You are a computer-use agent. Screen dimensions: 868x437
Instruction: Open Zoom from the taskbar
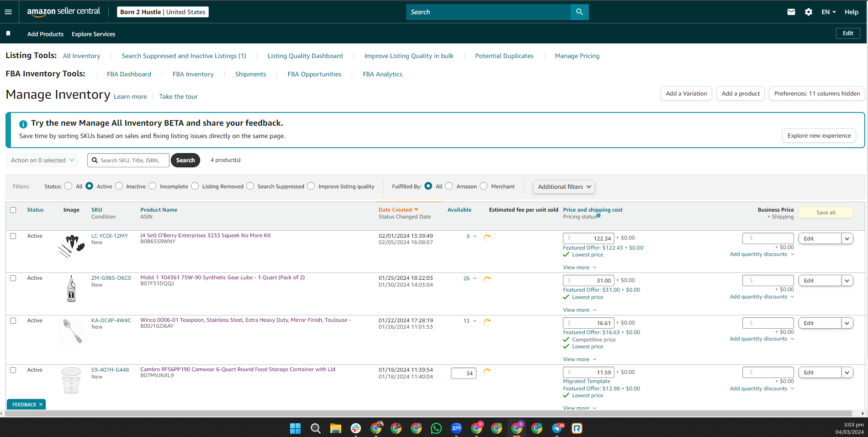pos(456,428)
